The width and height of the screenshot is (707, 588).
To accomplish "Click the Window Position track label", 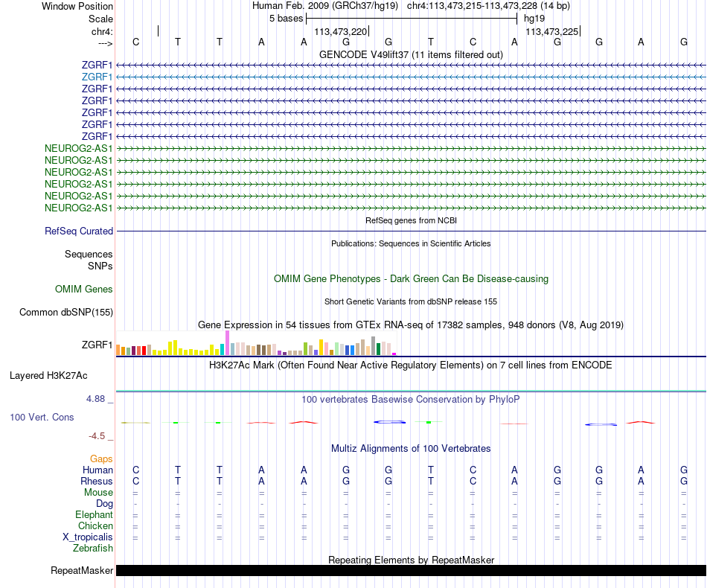I will [x=77, y=6].
